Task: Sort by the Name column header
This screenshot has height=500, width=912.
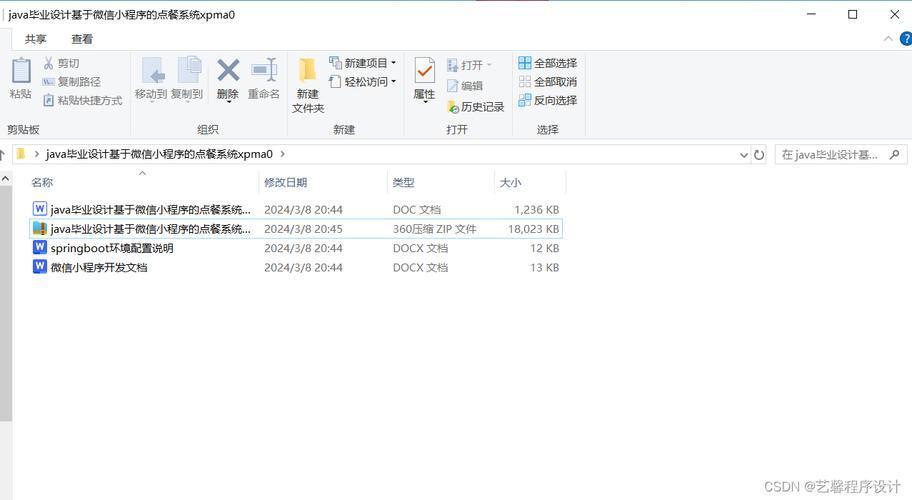Action: (x=42, y=183)
